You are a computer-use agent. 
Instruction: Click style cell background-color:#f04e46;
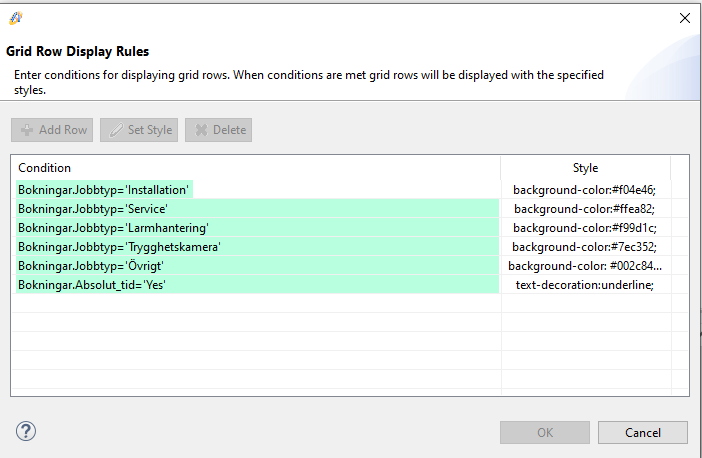click(585, 190)
